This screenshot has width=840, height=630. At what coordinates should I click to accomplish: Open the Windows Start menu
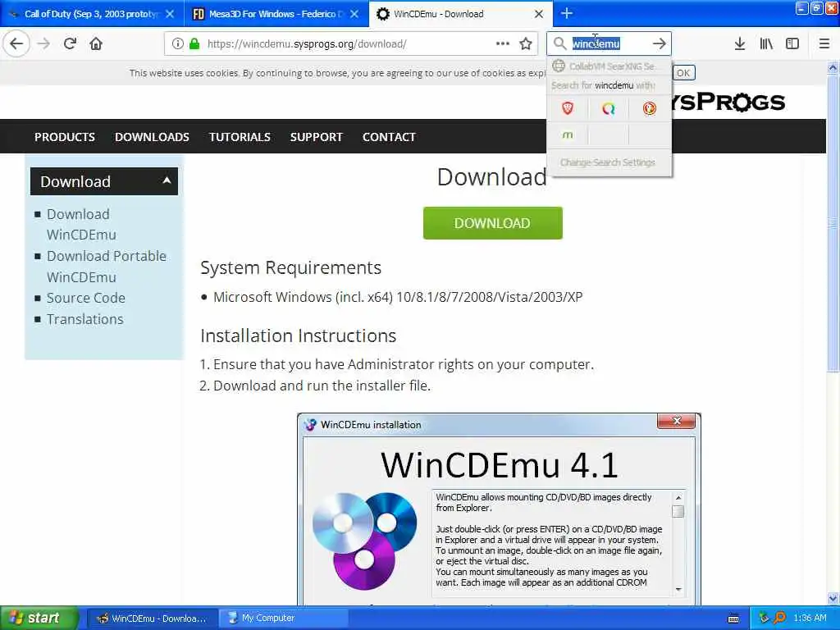click(39, 618)
